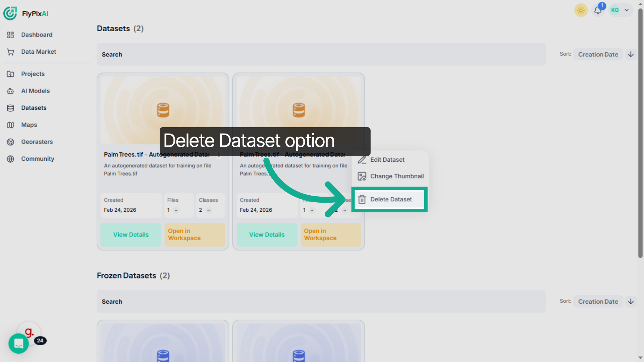Image resolution: width=644 pixels, height=362 pixels.
Task: Click the 'Datasets (2)' heading
Action: (x=120, y=29)
